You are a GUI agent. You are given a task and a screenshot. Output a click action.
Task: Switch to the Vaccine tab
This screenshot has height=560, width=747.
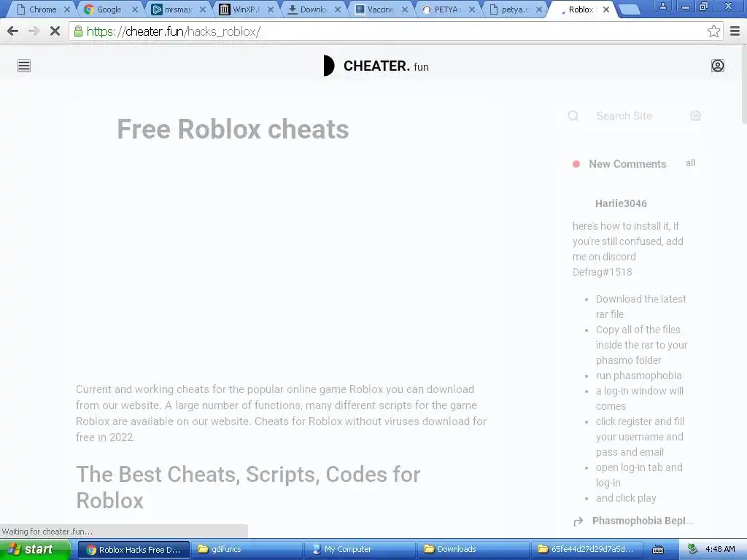[379, 9]
